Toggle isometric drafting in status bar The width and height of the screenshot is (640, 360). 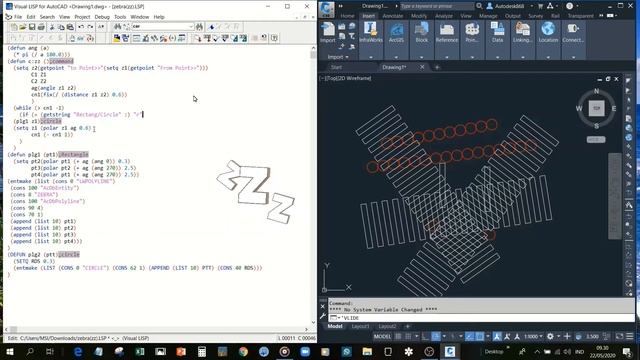tap(453, 336)
